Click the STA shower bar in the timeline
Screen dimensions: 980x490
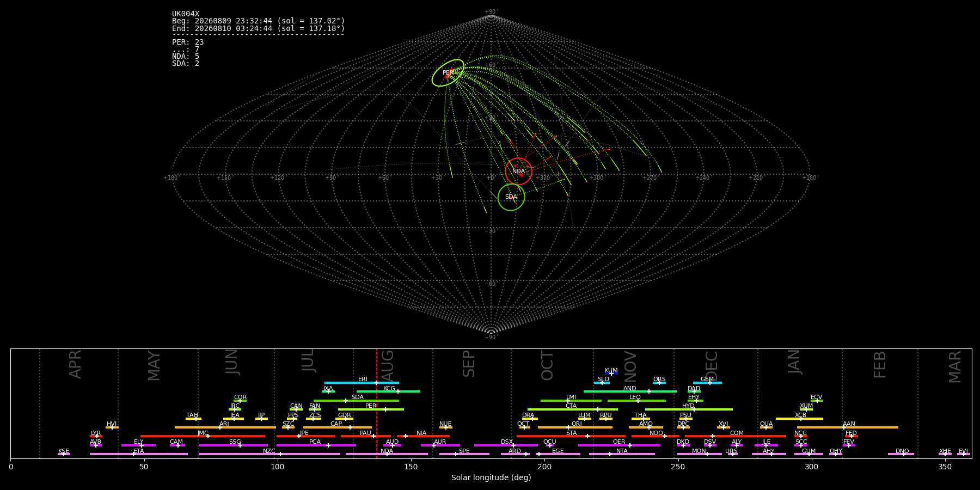(571, 436)
